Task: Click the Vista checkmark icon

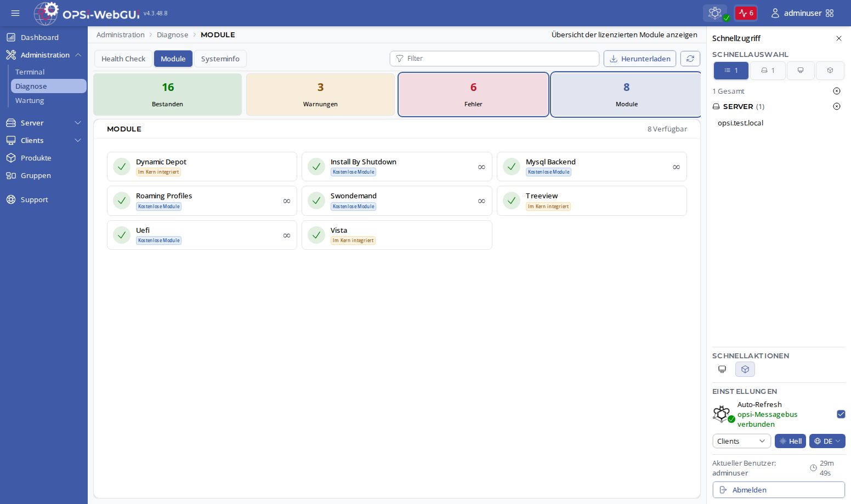Action: click(316, 235)
